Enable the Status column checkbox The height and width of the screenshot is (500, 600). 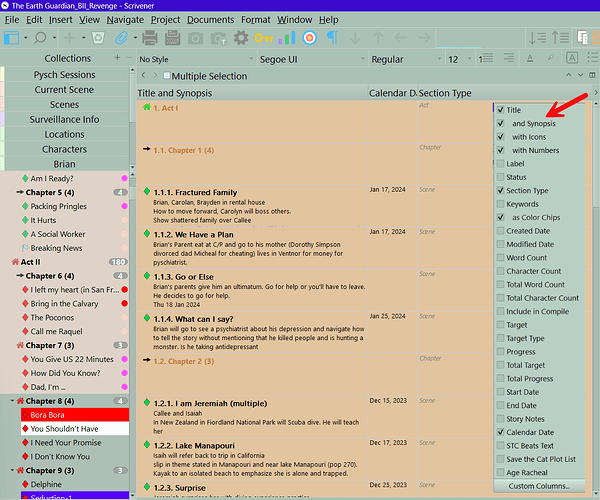tap(500, 177)
